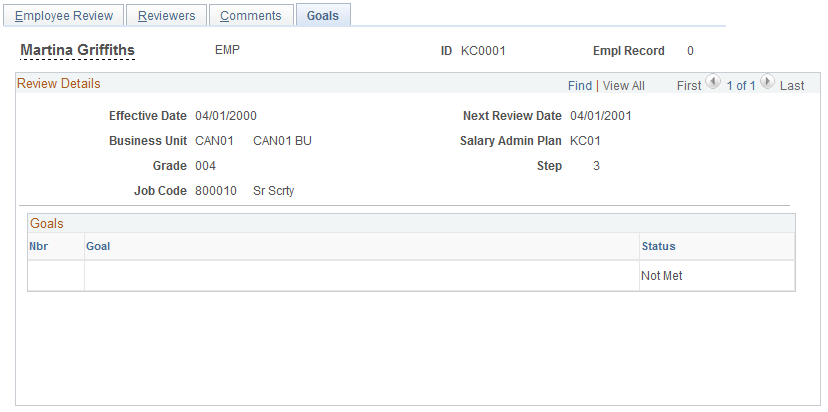Open the Comments tab
This screenshot has width=828, height=412.
[x=251, y=16]
